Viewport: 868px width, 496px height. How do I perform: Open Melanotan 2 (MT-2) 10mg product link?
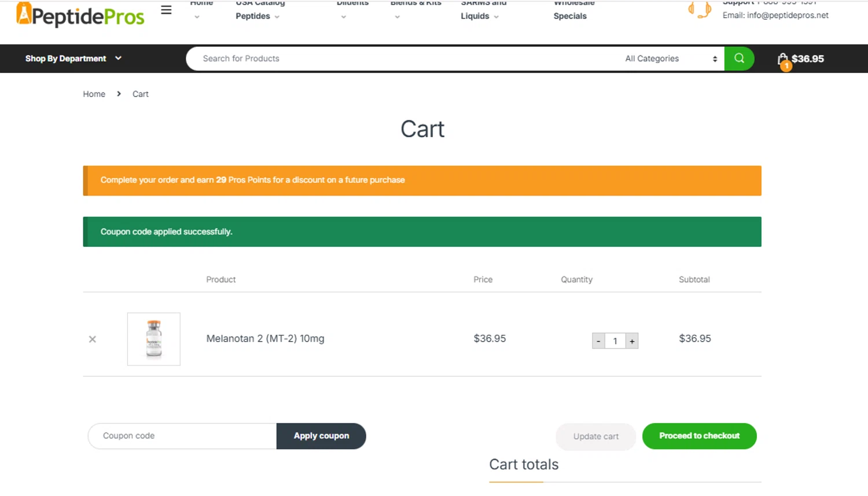pos(265,339)
